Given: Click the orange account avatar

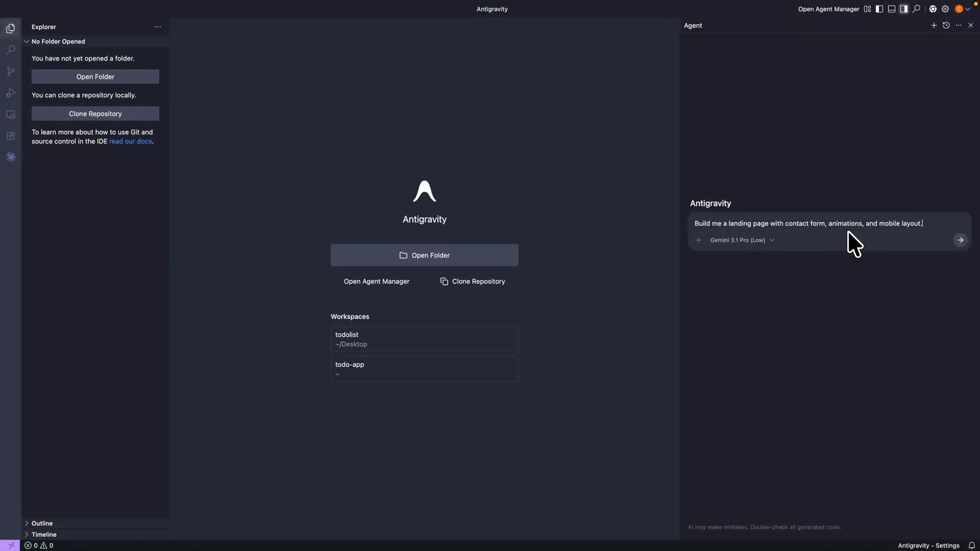Looking at the screenshot, I should (959, 9).
